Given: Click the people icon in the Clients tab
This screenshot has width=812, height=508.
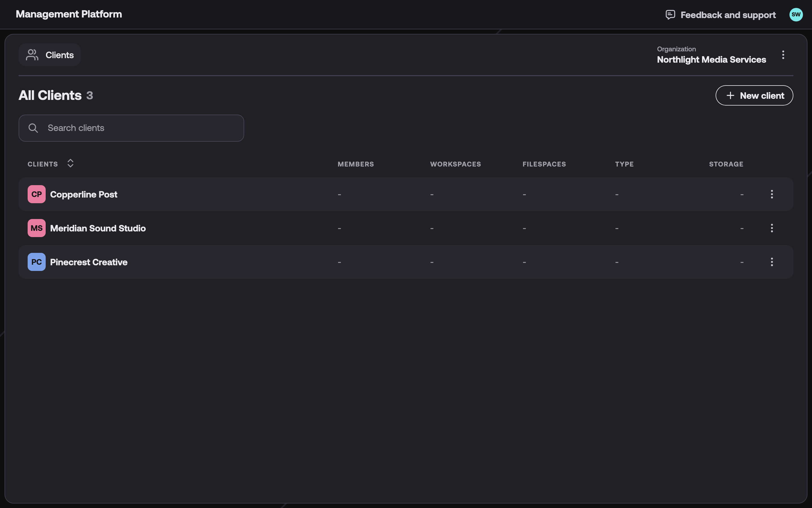Looking at the screenshot, I should click(x=32, y=55).
